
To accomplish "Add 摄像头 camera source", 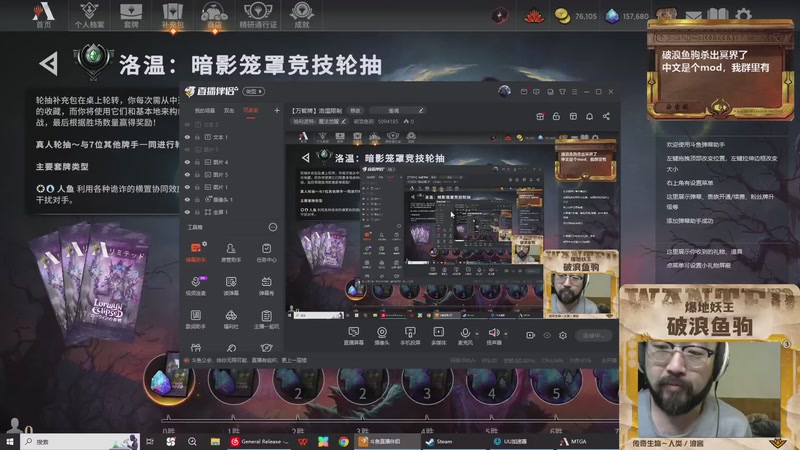I will pos(382,336).
